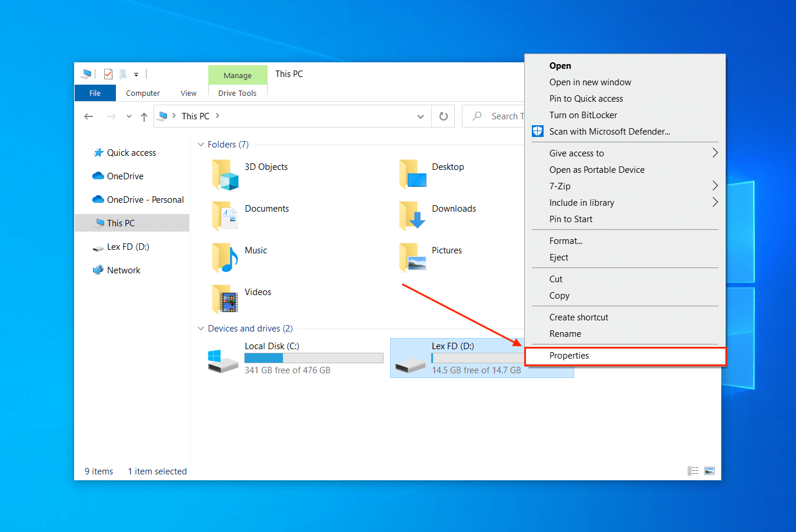Collapse the Devices and drives section

pos(201,328)
